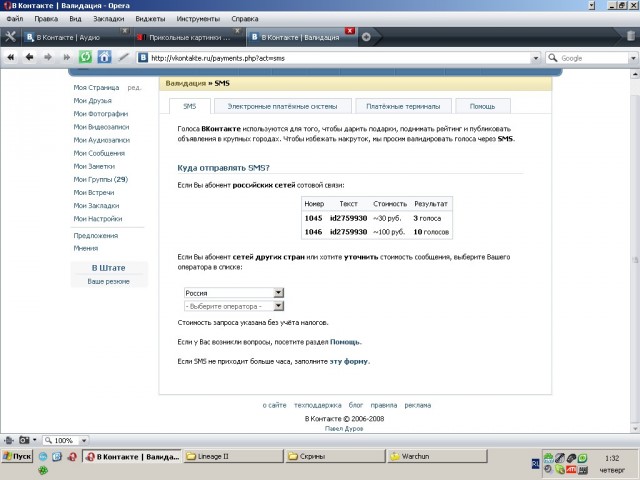Image resolution: width=640 pixels, height=480 pixels.
Task: Click the fast forward navigation button
Action: click(67, 58)
